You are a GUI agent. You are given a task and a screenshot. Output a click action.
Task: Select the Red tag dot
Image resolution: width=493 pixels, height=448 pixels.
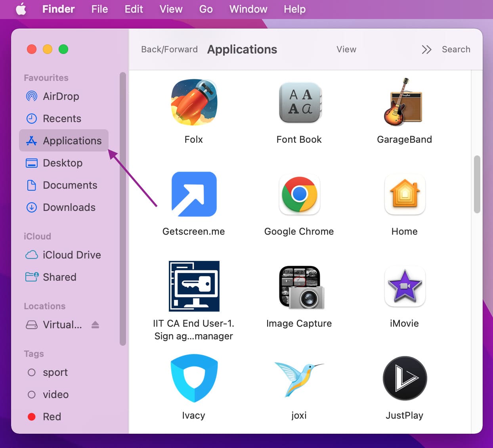coord(32,417)
